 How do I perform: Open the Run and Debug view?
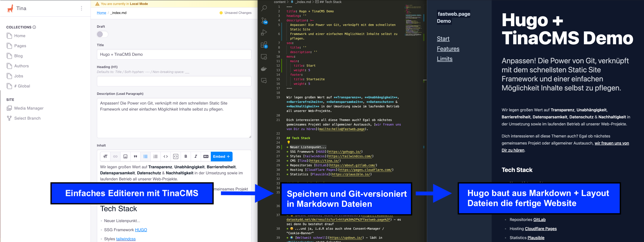coord(264,32)
